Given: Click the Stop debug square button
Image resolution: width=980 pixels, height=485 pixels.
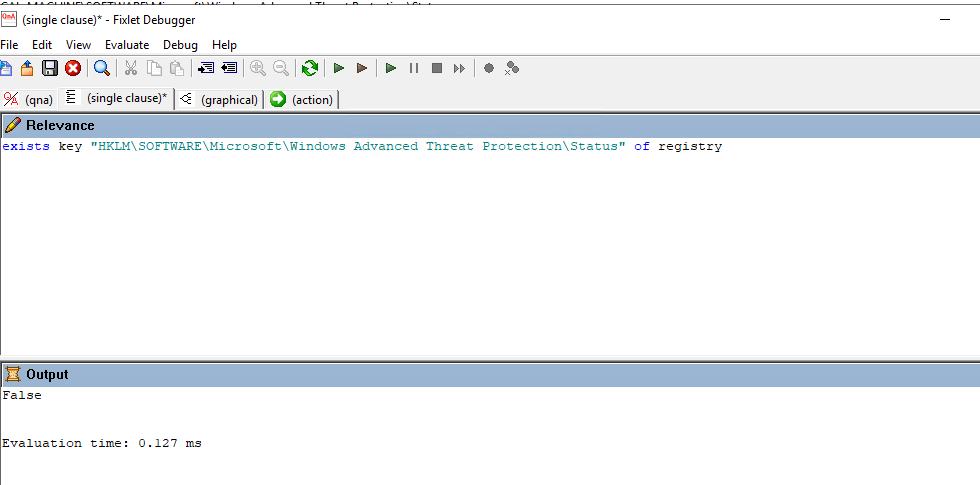Looking at the screenshot, I should coord(437,68).
